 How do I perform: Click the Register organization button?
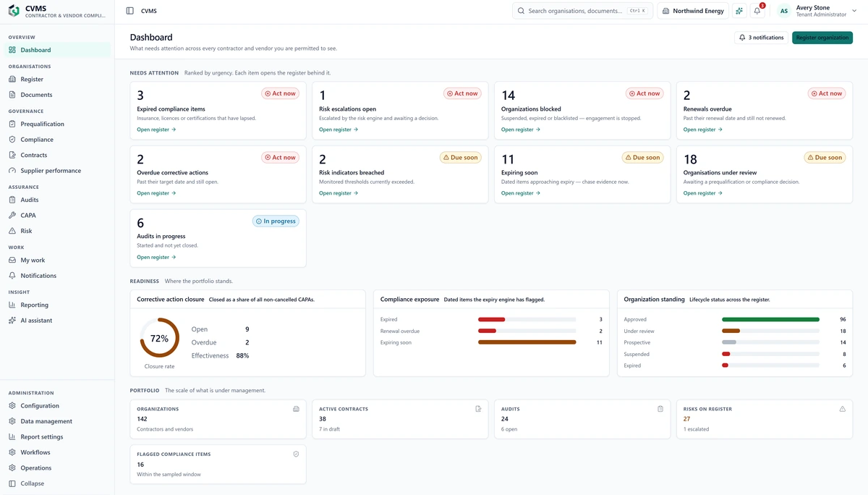822,38
